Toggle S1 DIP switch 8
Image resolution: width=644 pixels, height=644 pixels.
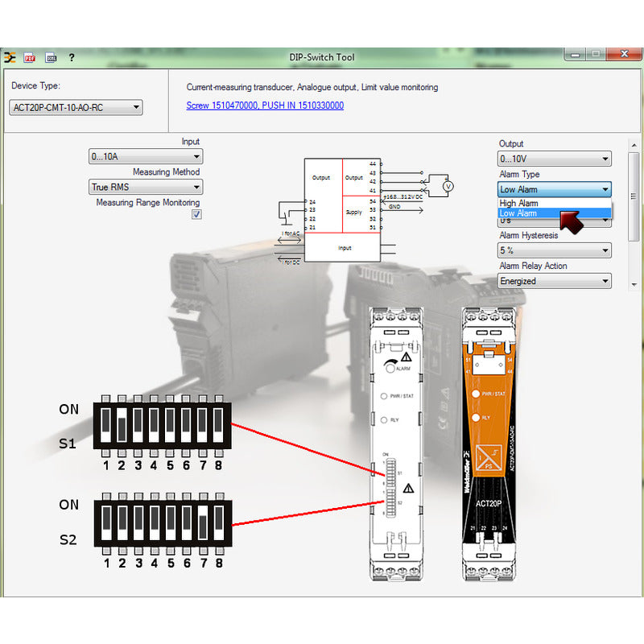pyautogui.click(x=218, y=426)
